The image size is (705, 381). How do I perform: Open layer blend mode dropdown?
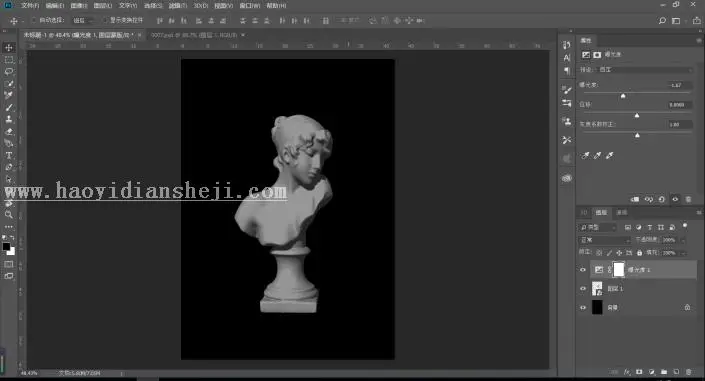[x=605, y=240]
